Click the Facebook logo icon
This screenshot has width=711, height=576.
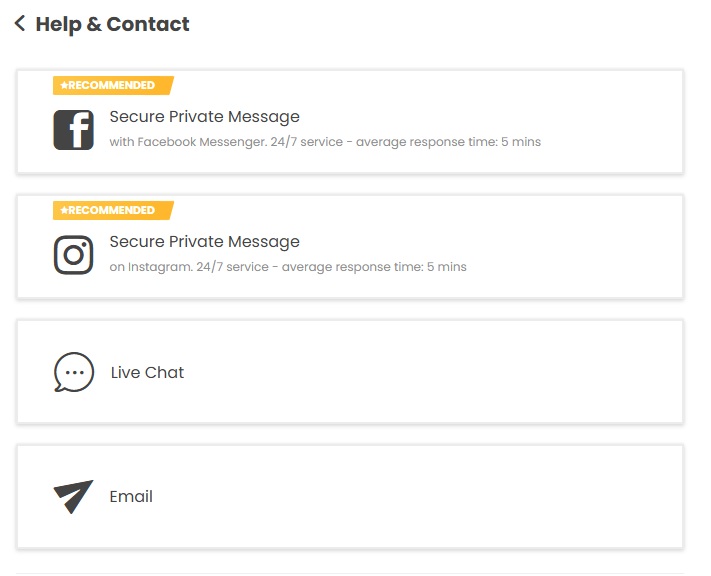(73, 129)
